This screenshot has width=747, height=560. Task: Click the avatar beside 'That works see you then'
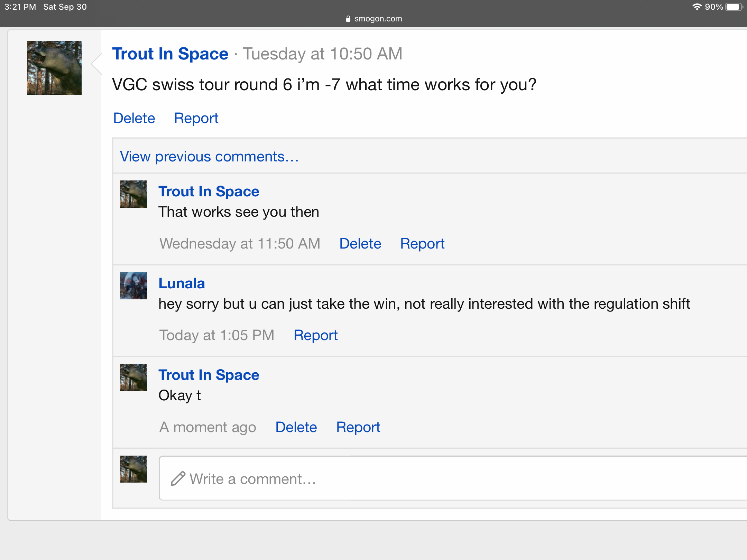tap(133, 194)
